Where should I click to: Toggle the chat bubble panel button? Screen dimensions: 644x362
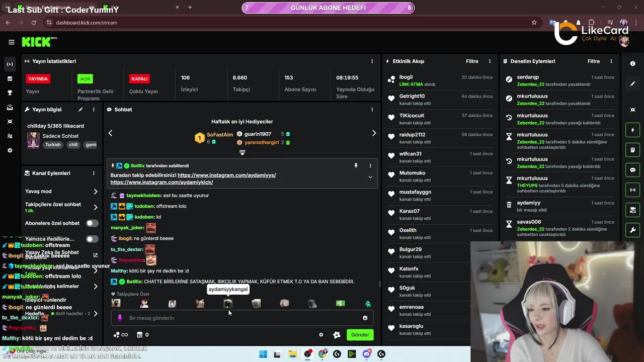click(633, 170)
